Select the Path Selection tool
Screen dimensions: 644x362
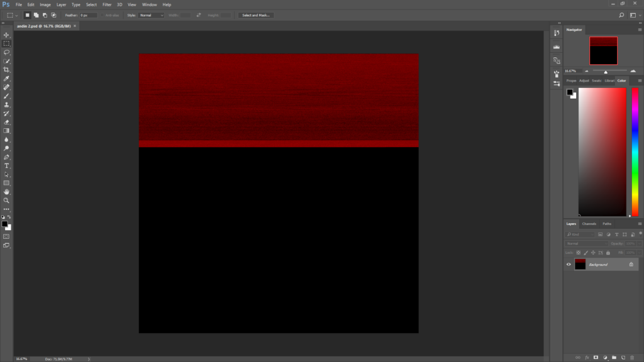(6, 175)
